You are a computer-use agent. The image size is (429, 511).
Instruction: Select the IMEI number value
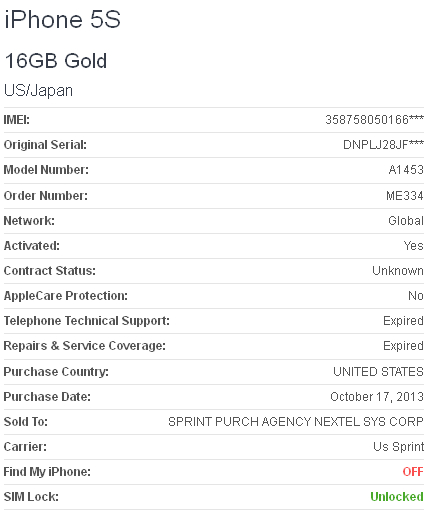pos(375,119)
